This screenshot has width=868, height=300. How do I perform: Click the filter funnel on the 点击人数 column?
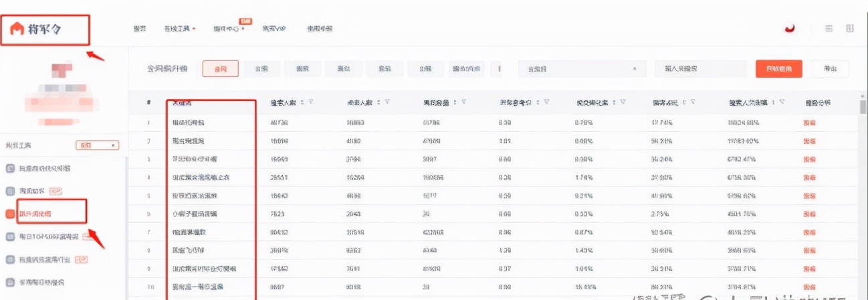point(387,102)
